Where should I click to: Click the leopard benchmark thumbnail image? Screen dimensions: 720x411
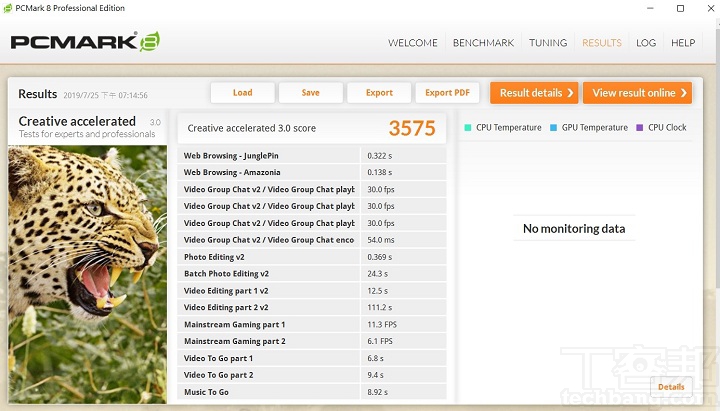tap(87, 275)
